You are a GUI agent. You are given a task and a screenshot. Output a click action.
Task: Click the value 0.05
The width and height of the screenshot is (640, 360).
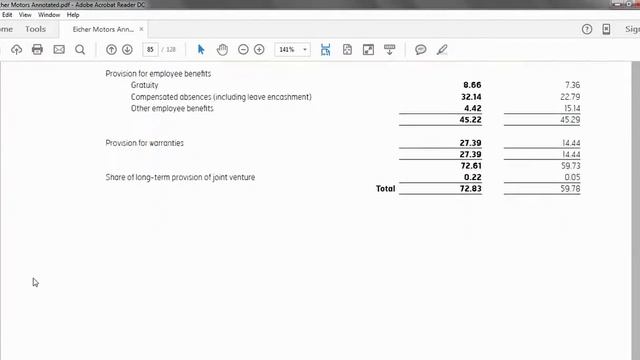[572, 177]
